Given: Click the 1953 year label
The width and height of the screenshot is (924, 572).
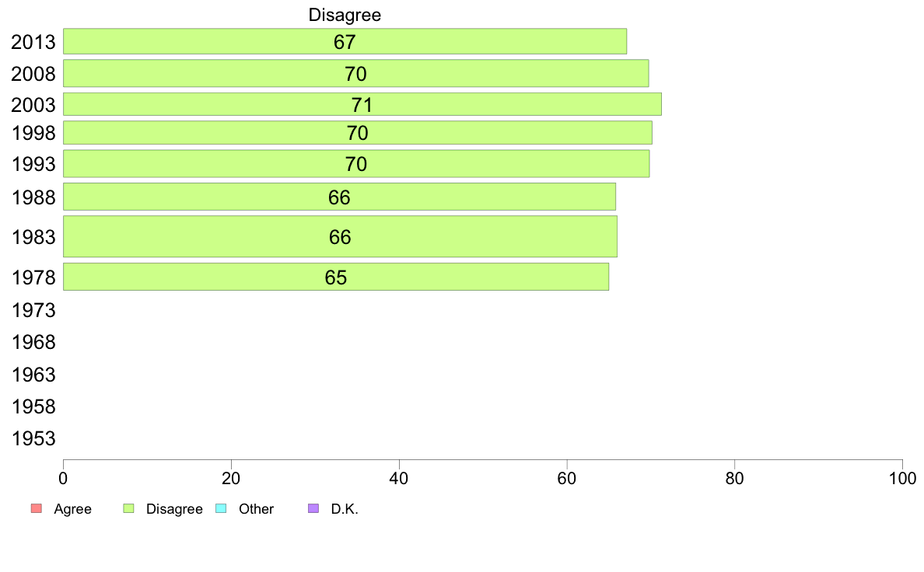Looking at the screenshot, I should click(x=33, y=439).
